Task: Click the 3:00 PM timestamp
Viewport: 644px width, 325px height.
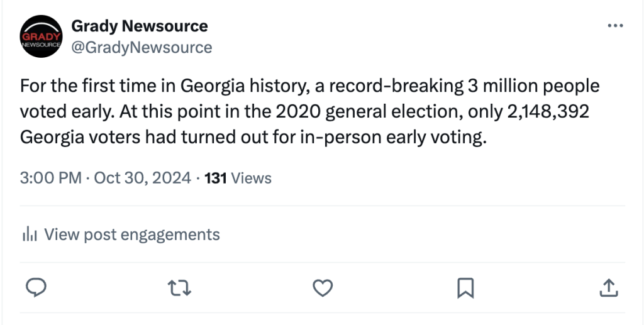Action: tap(51, 178)
